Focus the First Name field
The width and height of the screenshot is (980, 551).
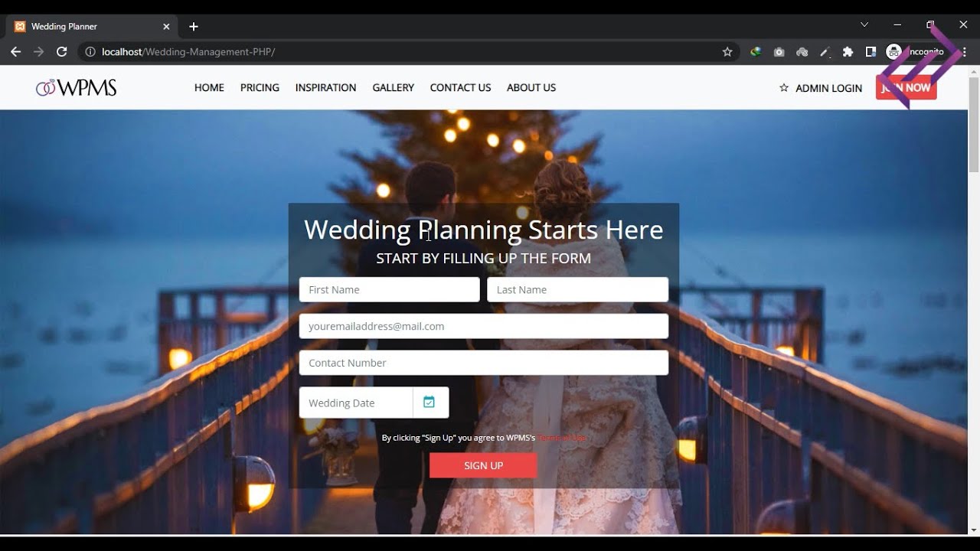tap(389, 289)
